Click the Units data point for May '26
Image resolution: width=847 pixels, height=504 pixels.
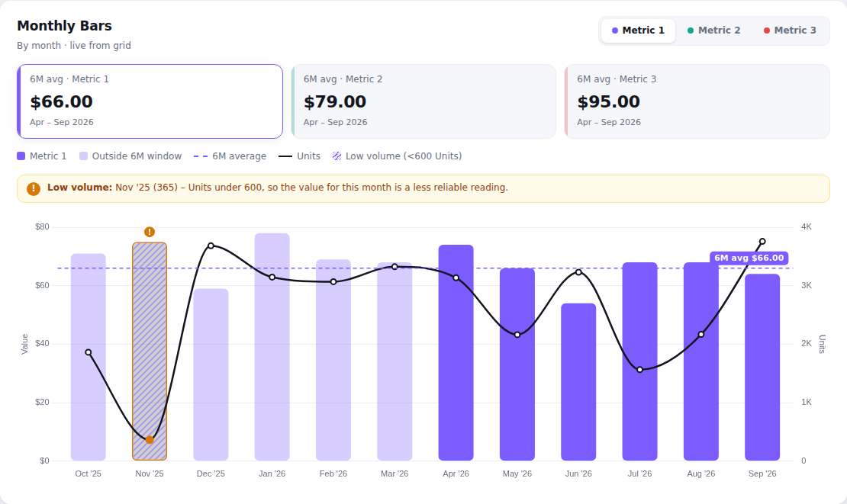pos(517,335)
